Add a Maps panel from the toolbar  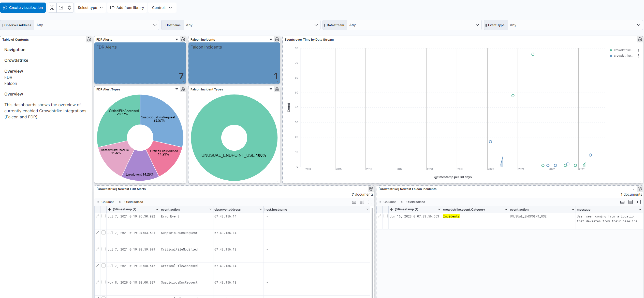69,8
